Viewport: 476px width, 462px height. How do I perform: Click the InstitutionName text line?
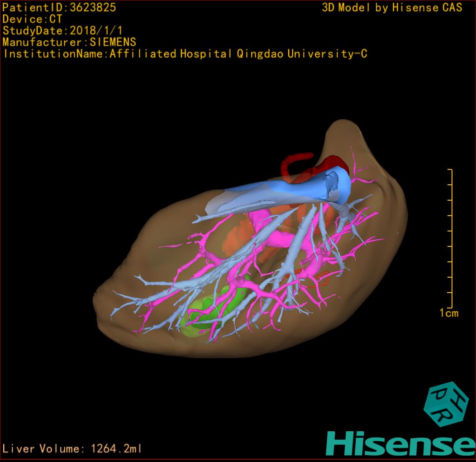[x=185, y=54]
